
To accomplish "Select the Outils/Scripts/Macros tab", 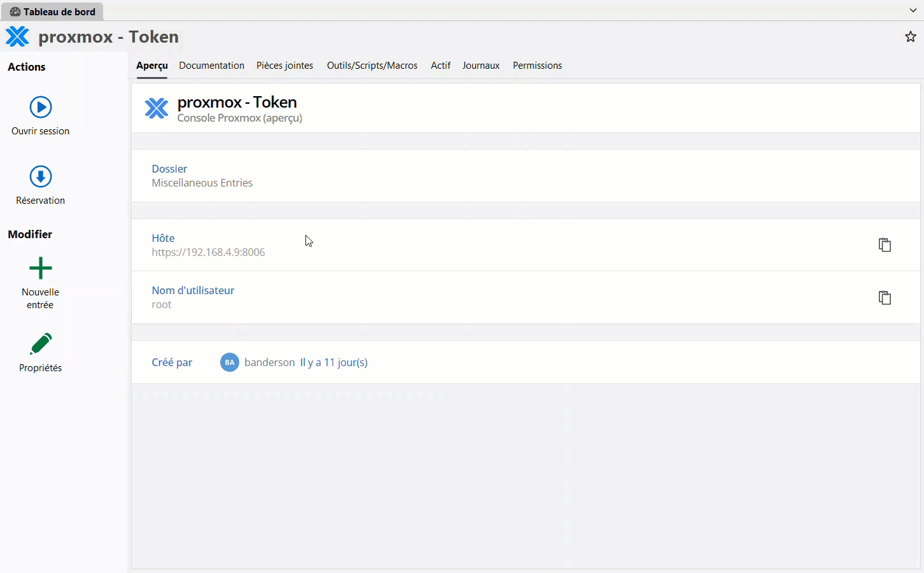I will 372,66.
